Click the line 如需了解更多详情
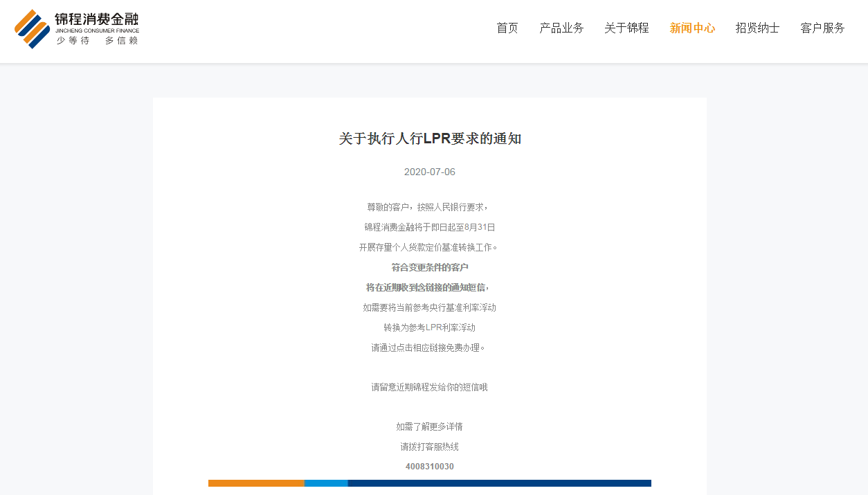 click(430, 426)
